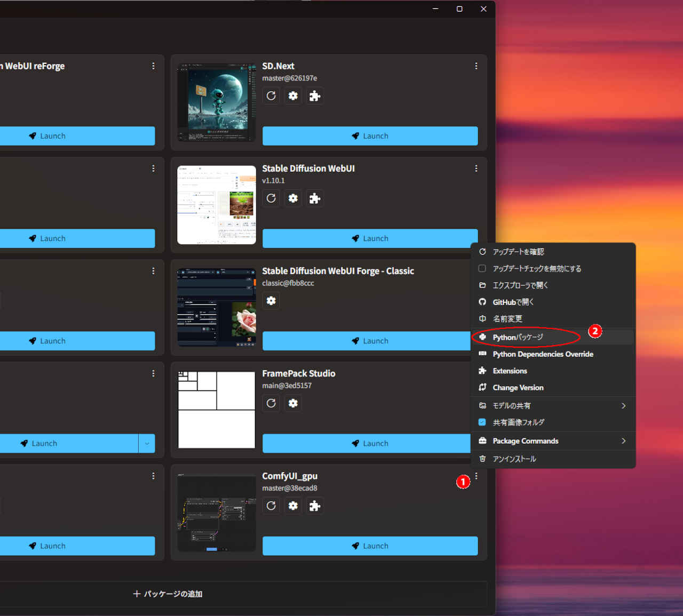This screenshot has width=683, height=616.
Task: Select Python Dependencies Override
Action: pos(553,354)
